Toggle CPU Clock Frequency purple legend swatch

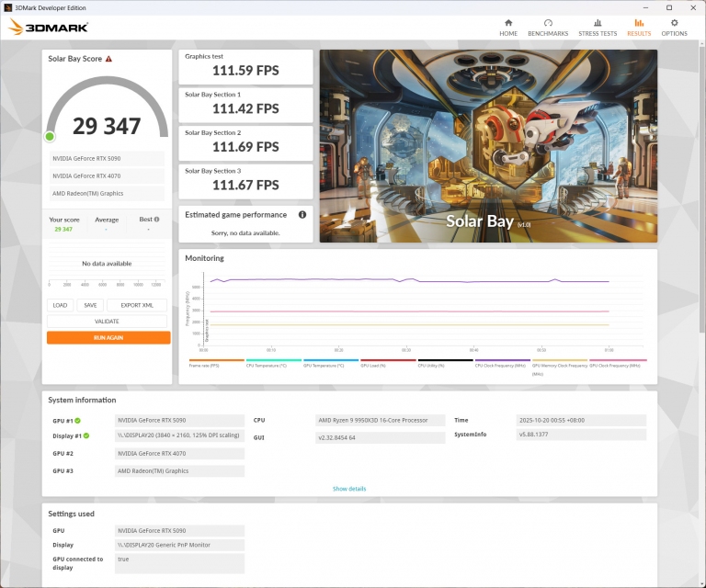click(502, 361)
